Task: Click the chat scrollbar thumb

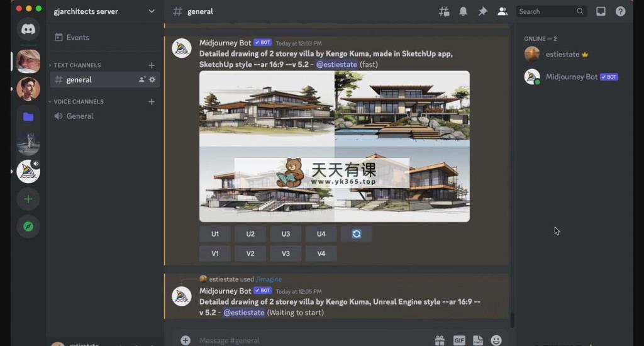Action: (x=512, y=320)
